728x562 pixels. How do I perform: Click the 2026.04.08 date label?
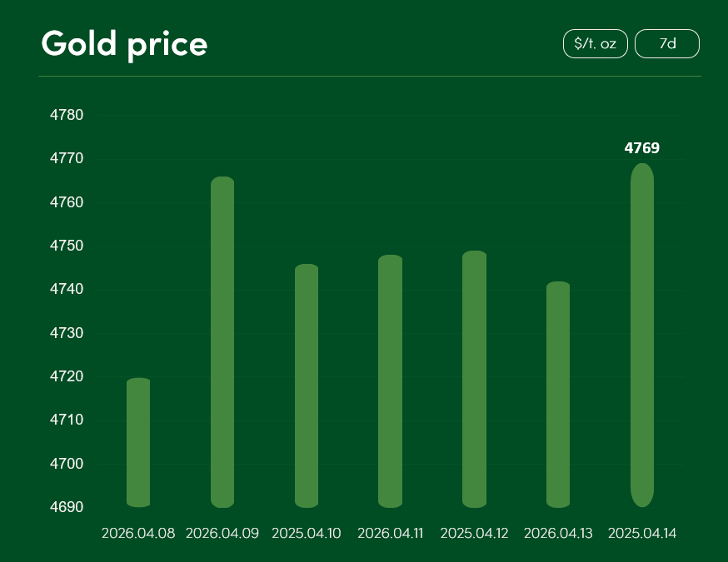[x=138, y=533]
